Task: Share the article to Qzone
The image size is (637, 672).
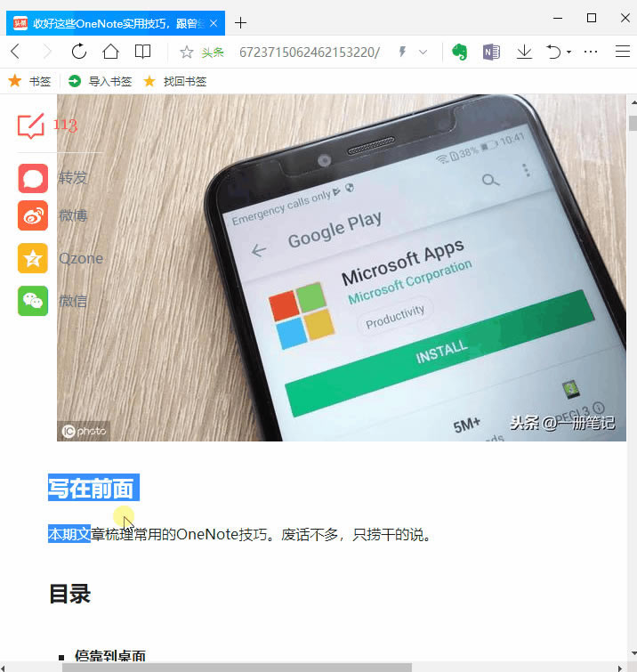Action: tap(33, 258)
